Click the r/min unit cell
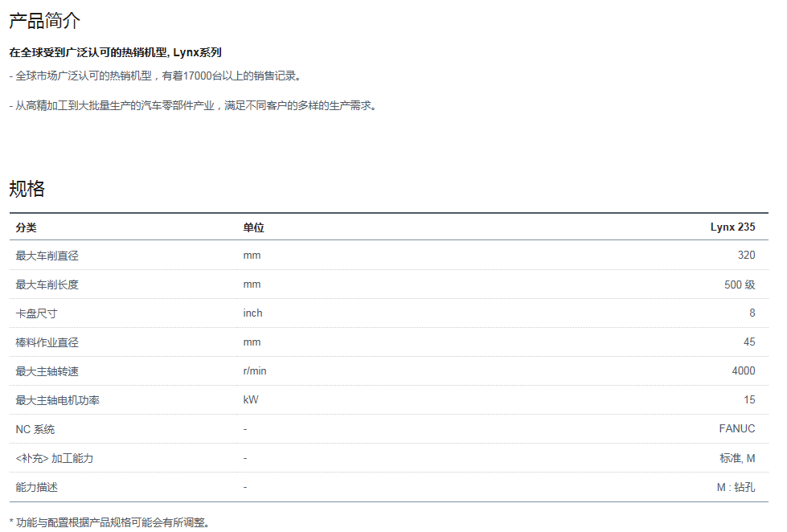The width and height of the screenshot is (787, 532). pyautogui.click(x=255, y=371)
